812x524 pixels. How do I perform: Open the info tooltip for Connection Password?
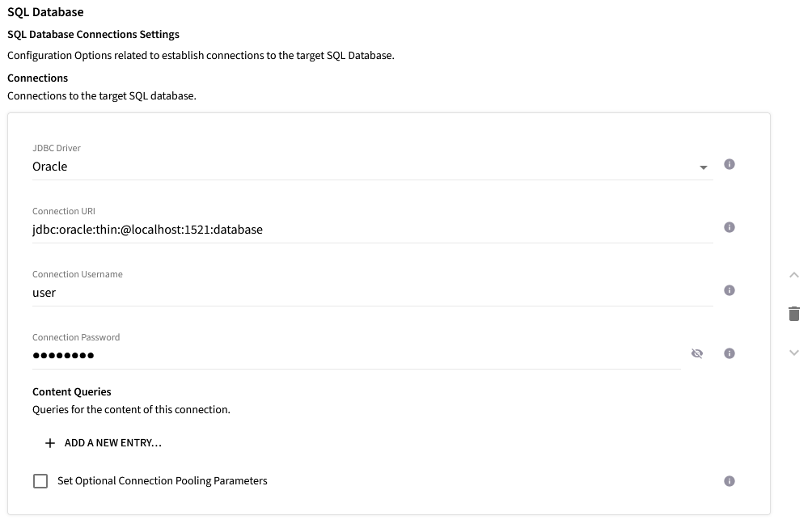pyautogui.click(x=729, y=353)
